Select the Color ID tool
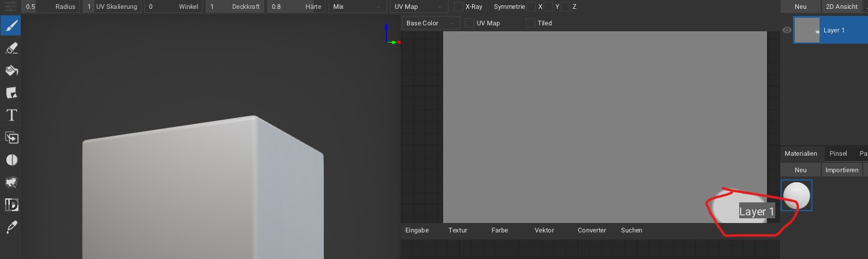The image size is (868, 259). point(11,205)
